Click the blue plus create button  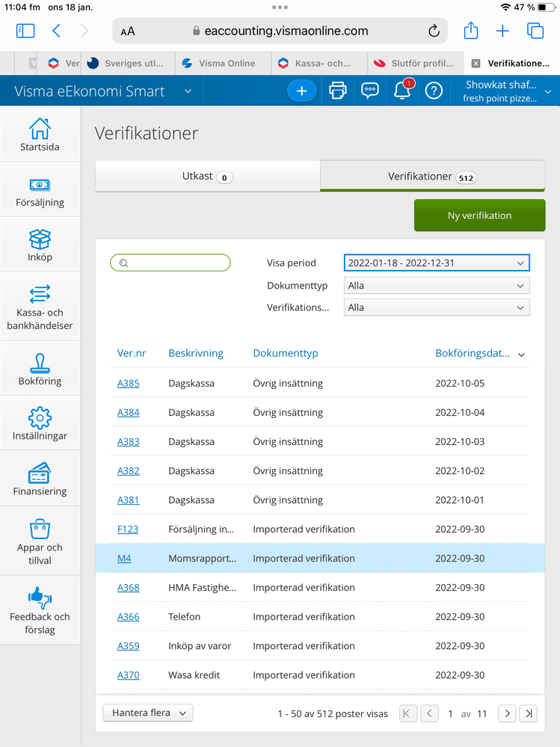(x=301, y=91)
